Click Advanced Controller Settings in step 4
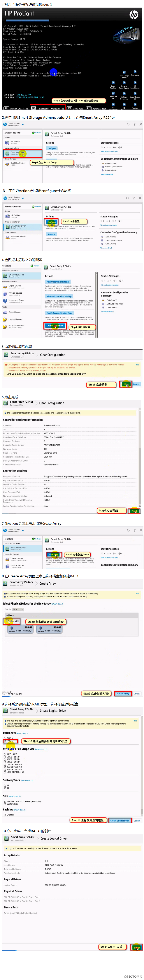Screen dimensions: 144x980 click(59, 296)
